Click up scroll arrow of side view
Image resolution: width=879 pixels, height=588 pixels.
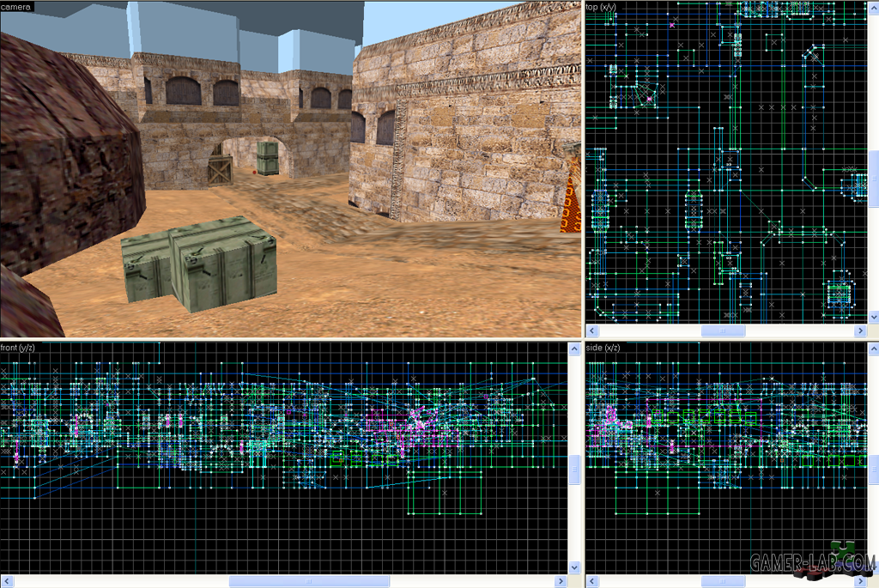(x=874, y=349)
